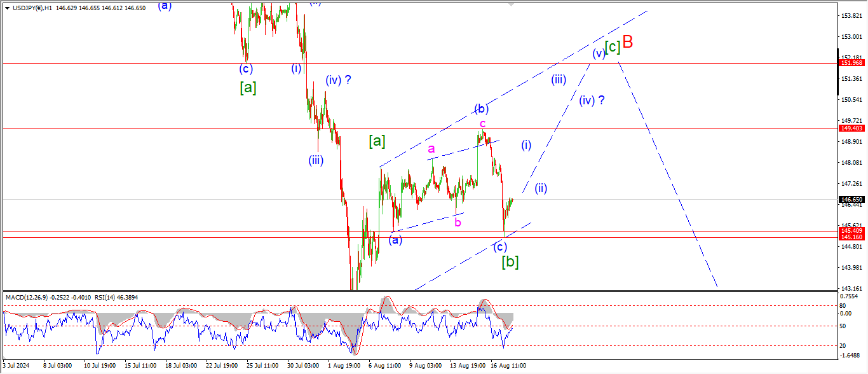Select the red B wave label
Viewport: 868px width, 374px height.
(x=627, y=43)
